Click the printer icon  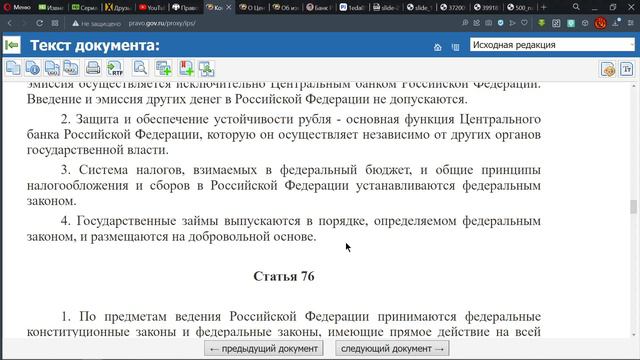coord(93,68)
